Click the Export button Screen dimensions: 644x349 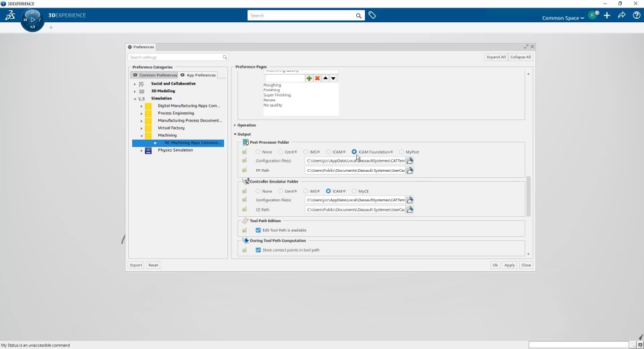[x=136, y=265]
